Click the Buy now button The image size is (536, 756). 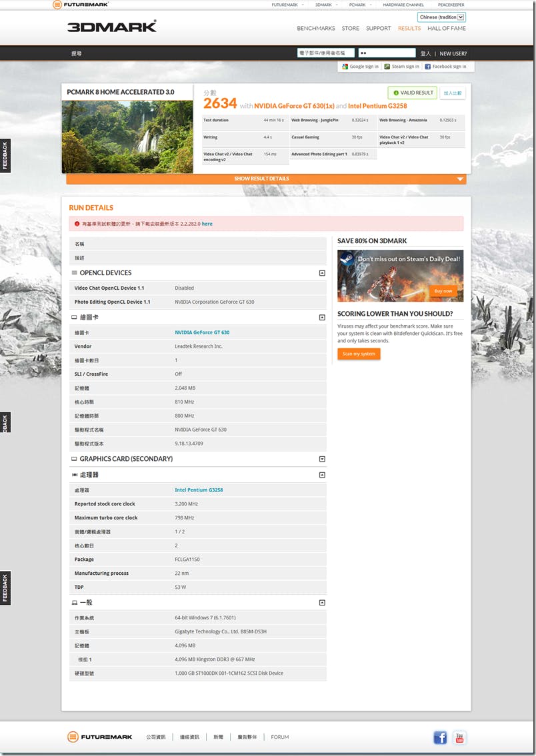point(443,291)
